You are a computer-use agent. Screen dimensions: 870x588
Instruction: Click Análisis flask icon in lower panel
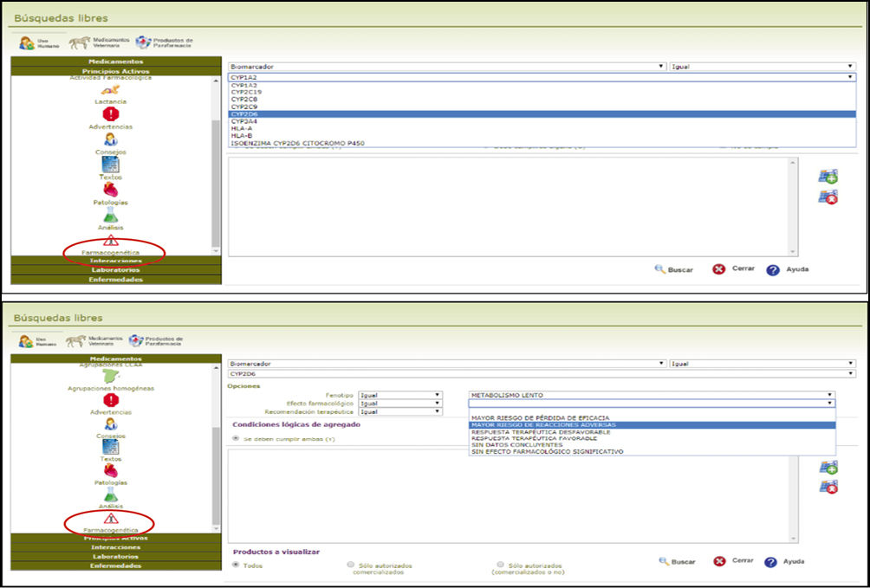[110, 494]
